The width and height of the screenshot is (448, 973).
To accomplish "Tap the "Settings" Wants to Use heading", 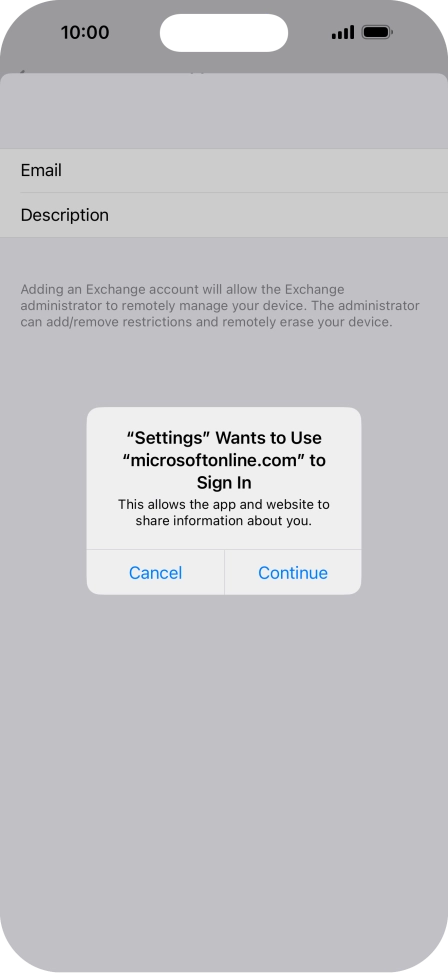I will click(x=224, y=437).
